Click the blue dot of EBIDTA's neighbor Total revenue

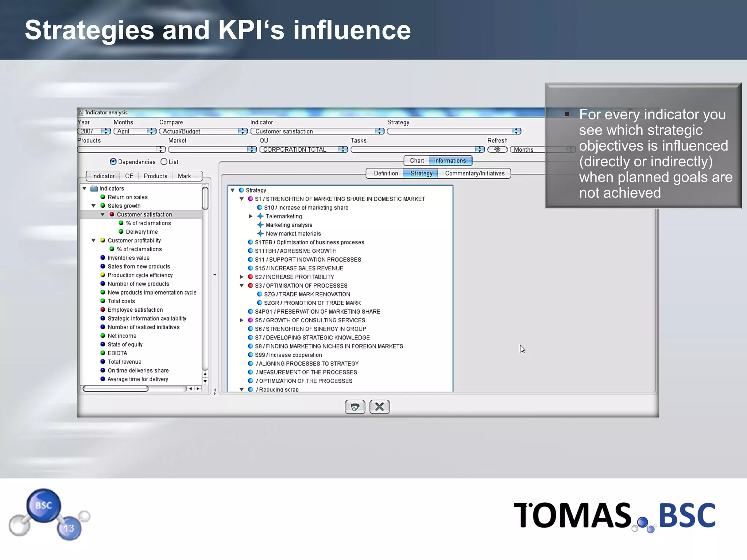pos(103,362)
